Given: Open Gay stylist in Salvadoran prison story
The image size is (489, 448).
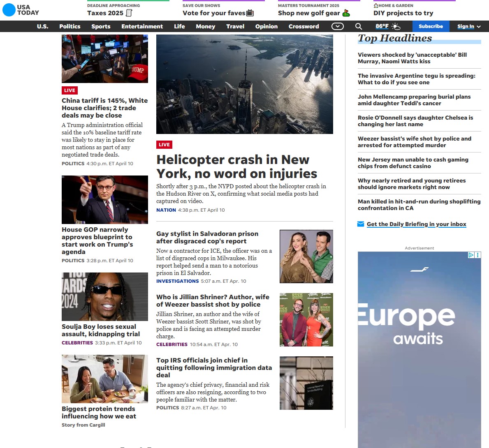Looking at the screenshot, I should click(207, 237).
